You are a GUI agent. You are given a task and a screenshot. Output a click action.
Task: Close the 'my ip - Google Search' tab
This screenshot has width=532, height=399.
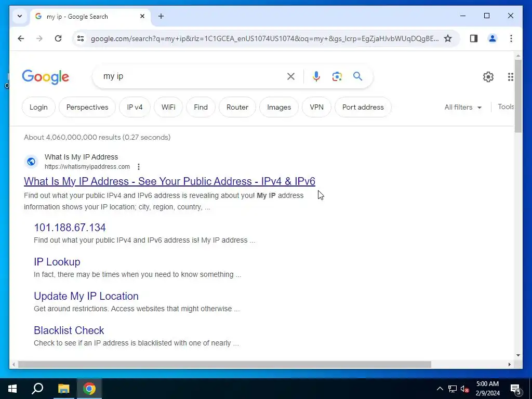tap(142, 16)
